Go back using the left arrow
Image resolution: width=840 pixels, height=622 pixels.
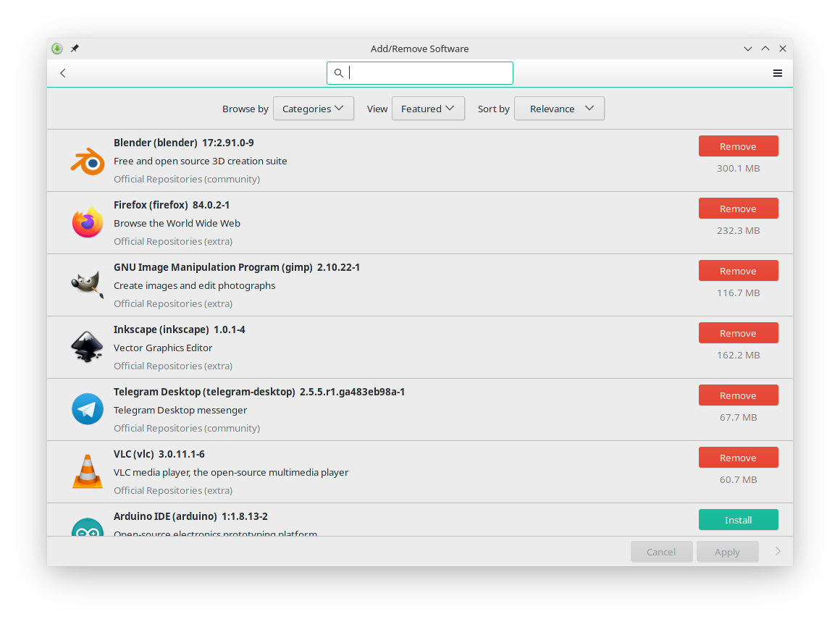(63, 73)
